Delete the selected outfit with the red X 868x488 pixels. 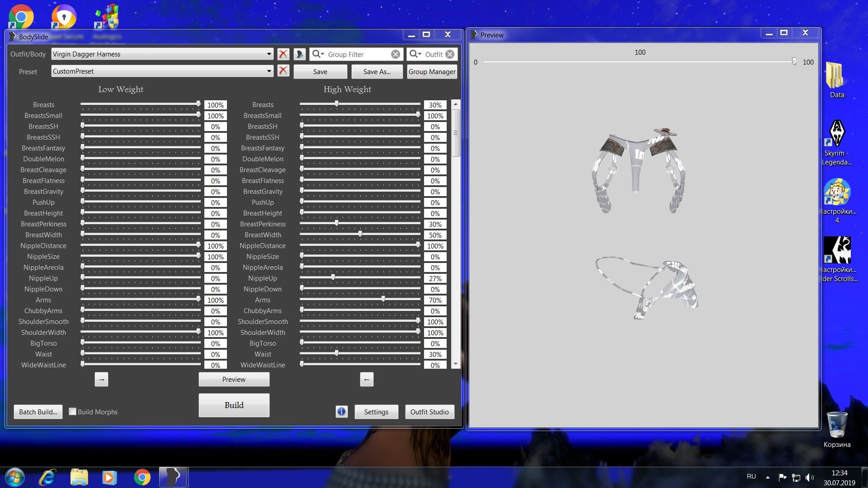click(283, 54)
